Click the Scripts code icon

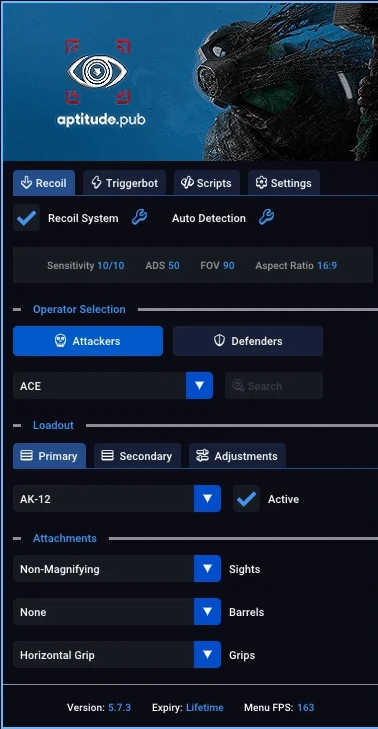(x=187, y=183)
